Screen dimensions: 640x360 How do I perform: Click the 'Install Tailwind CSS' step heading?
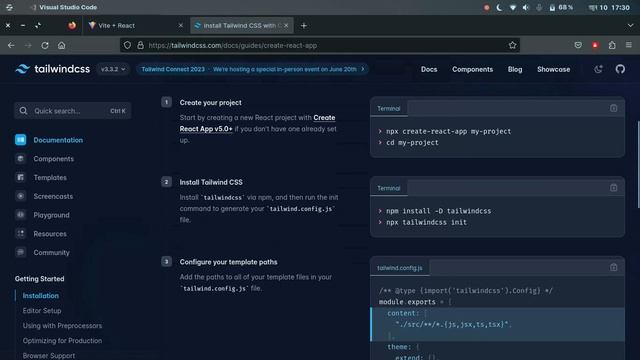pos(211,182)
